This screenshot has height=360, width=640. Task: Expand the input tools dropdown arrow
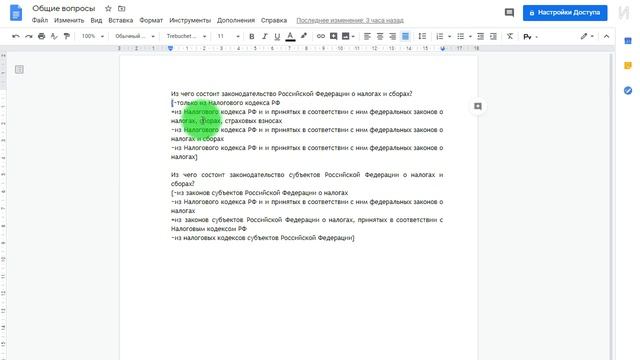point(536,37)
